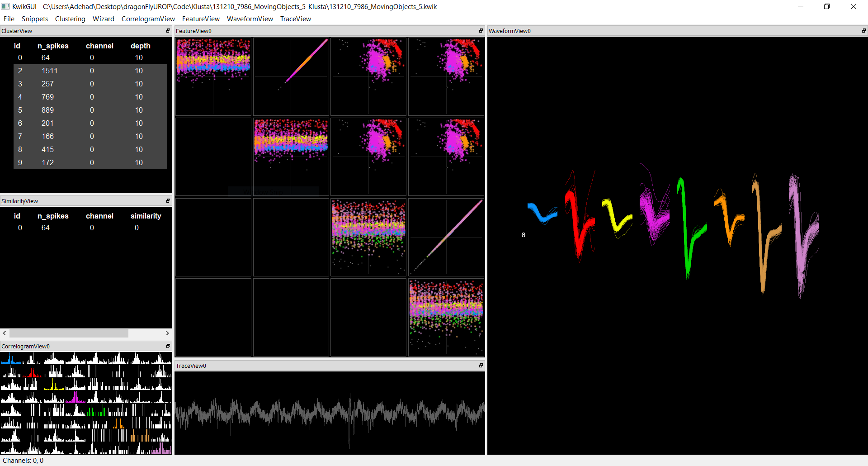The height and width of the screenshot is (466, 868).
Task: Float the ClusterView panel with its dock icon
Action: (168, 31)
